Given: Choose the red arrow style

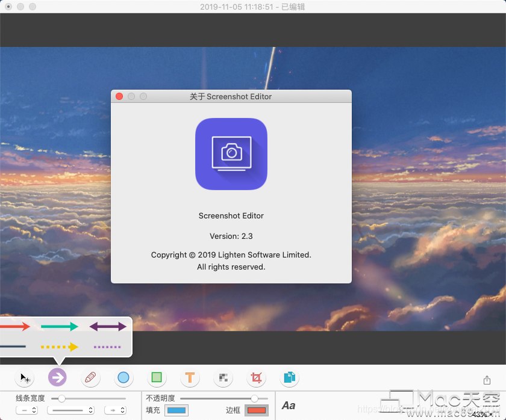Looking at the screenshot, I should (15, 327).
